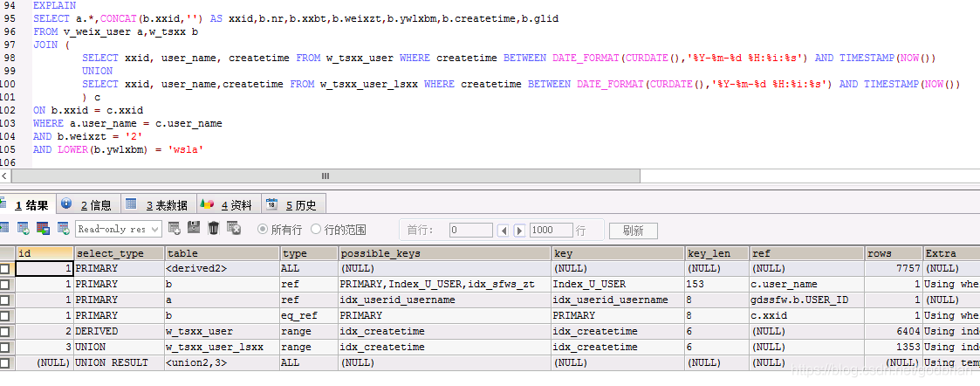
Task: Cancel changes with the table-X icon
Action: 234,228
